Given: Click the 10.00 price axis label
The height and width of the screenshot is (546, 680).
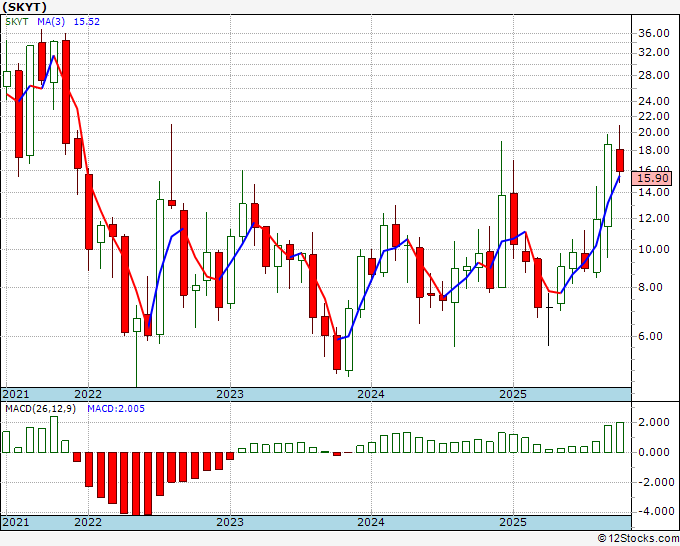Looking at the screenshot, I should [654, 249].
